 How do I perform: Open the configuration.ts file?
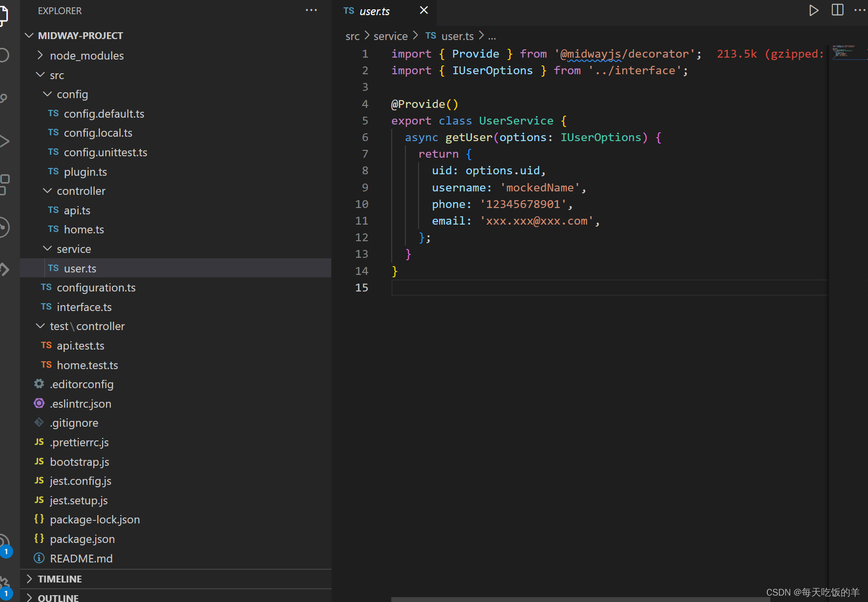pyautogui.click(x=96, y=288)
